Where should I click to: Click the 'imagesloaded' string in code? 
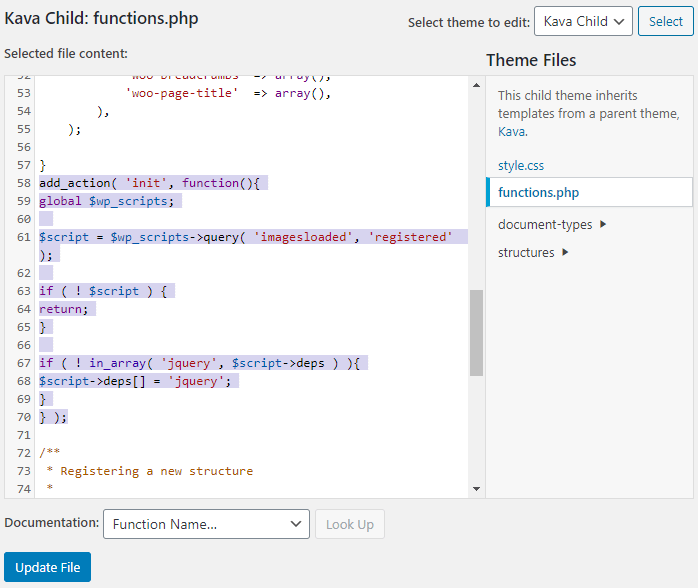tap(304, 237)
